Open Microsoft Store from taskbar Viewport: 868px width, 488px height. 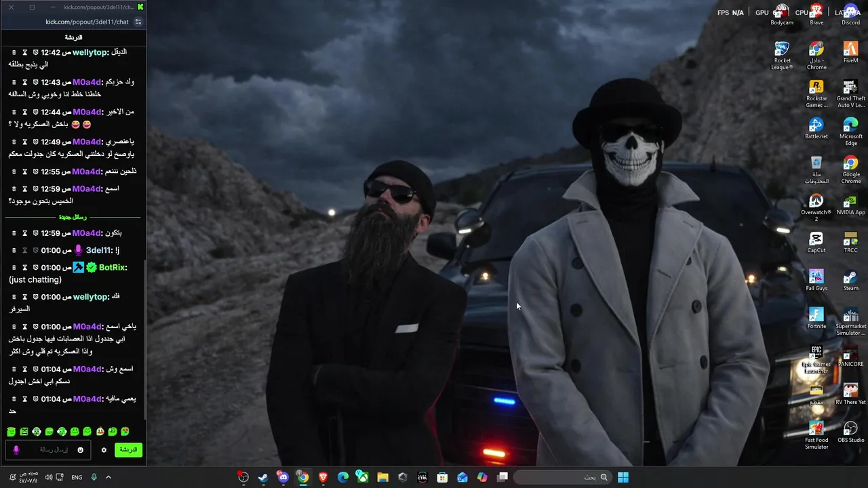tap(442, 477)
